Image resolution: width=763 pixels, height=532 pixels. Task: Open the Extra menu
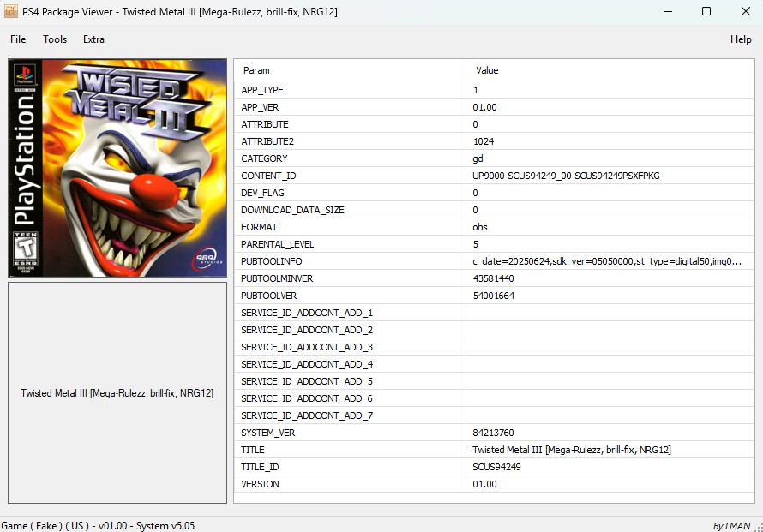[x=93, y=39]
